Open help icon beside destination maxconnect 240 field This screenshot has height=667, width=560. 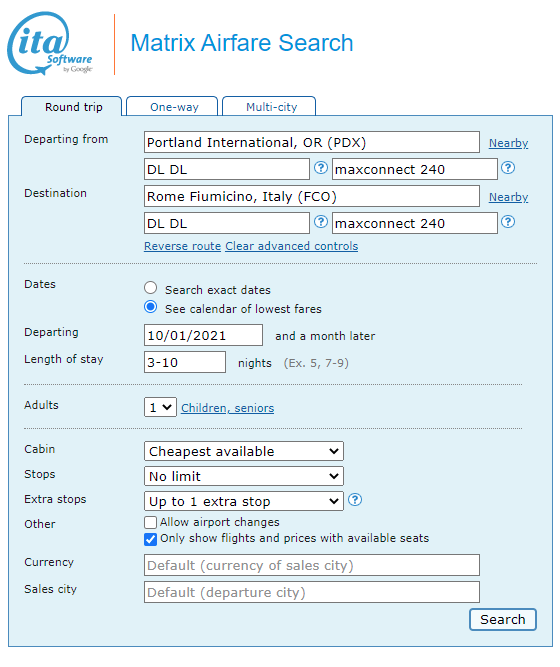pyautogui.click(x=508, y=222)
